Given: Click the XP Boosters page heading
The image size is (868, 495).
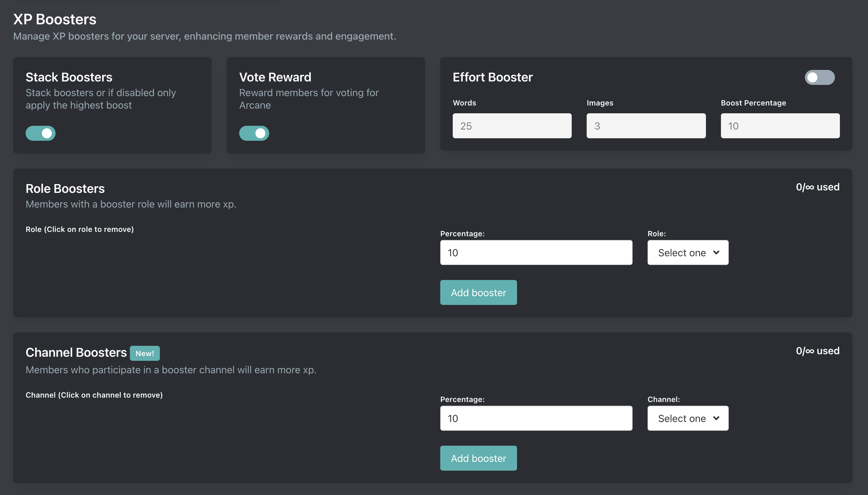Looking at the screenshot, I should click(55, 19).
